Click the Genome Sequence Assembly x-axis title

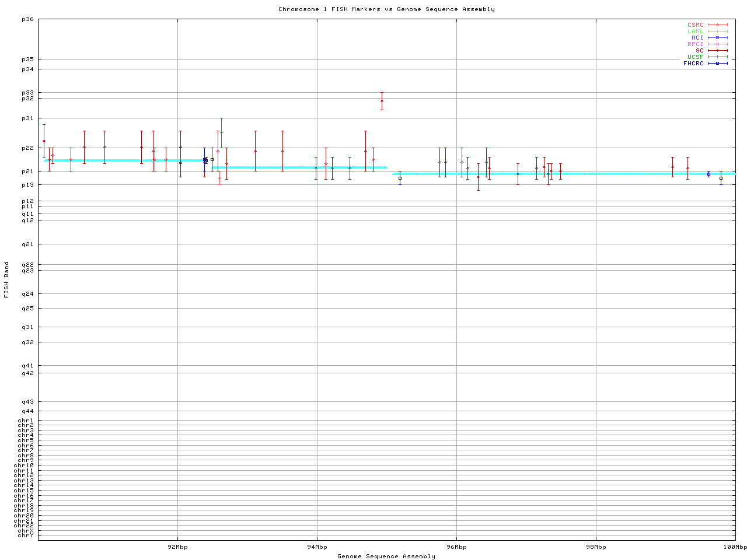pyautogui.click(x=386, y=556)
